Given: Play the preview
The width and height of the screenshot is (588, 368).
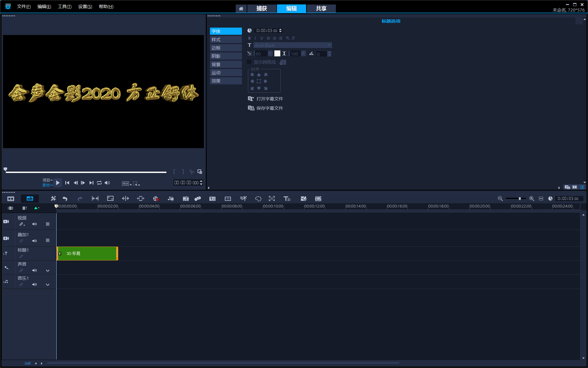Looking at the screenshot, I should (58, 183).
